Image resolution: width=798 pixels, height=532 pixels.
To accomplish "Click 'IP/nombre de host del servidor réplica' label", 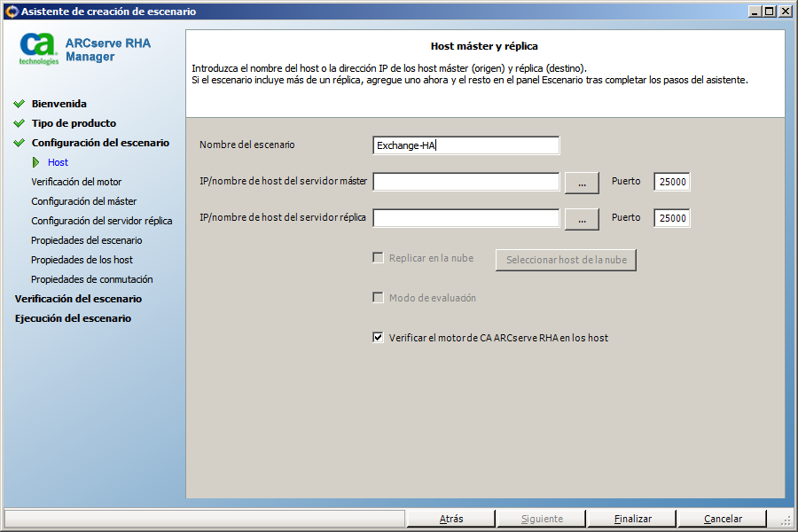I will tap(283, 217).
